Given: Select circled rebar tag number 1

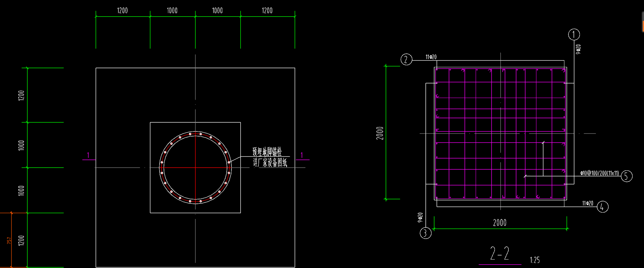Looking at the screenshot, I should (x=574, y=34).
